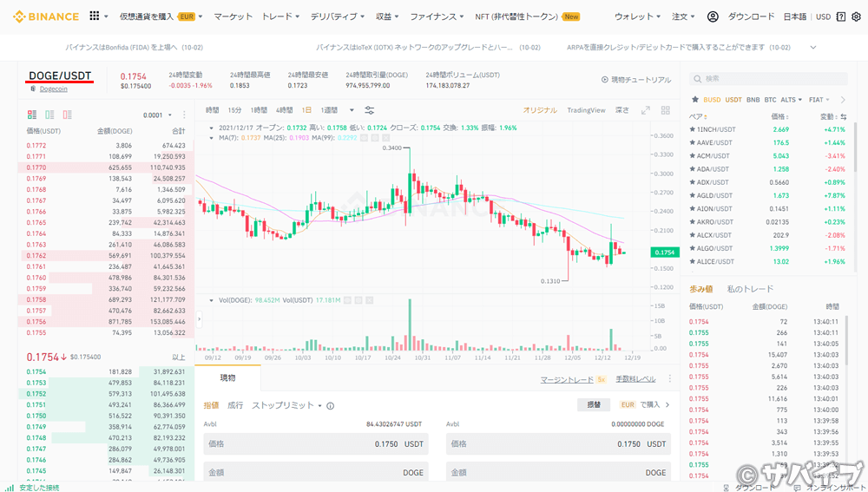Viewport: 868px width, 492px height.
Task: Collapse order book side arrow handle
Action: 199,318
